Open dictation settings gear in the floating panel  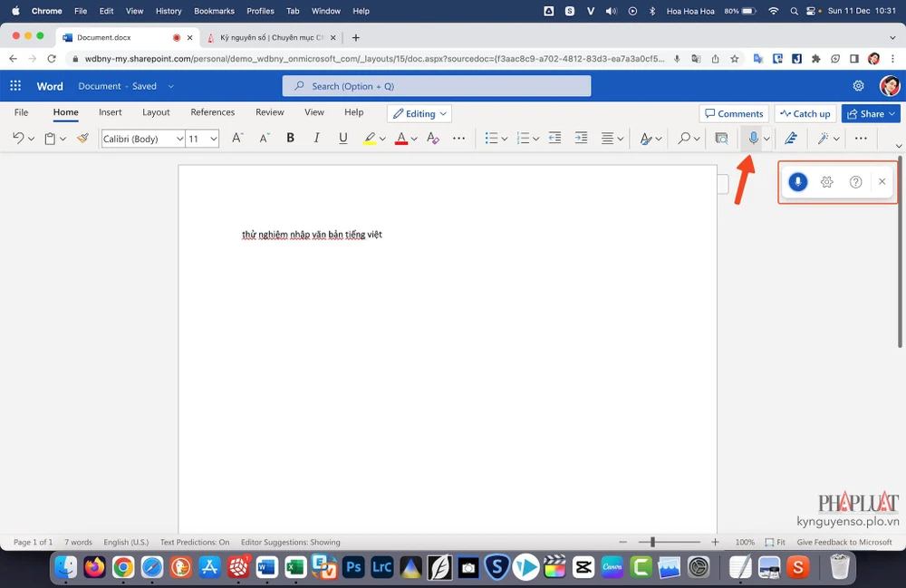pos(826,182)
